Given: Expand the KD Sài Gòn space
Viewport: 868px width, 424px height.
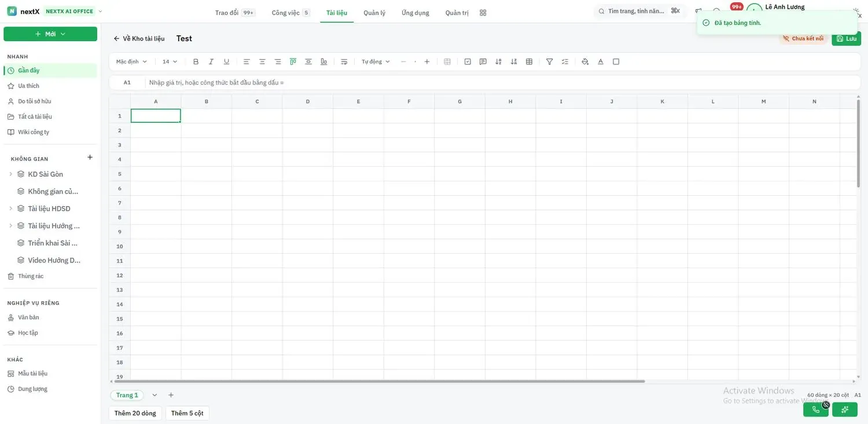Looking at the screenshot, I should coord(10,174).
